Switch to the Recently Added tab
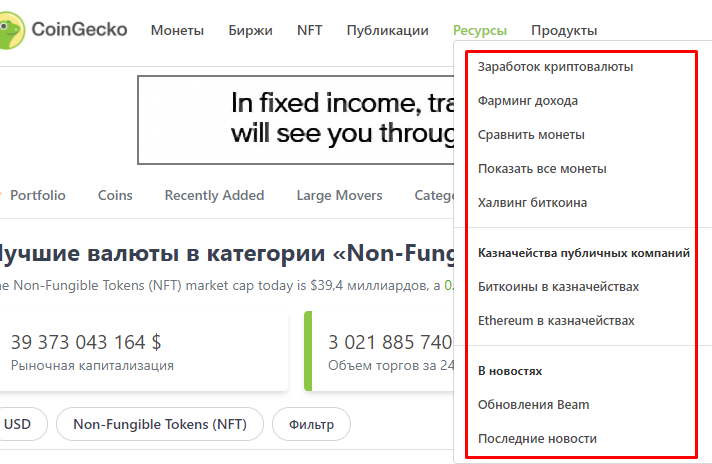 pyautogui.click(x=214, y=195)
